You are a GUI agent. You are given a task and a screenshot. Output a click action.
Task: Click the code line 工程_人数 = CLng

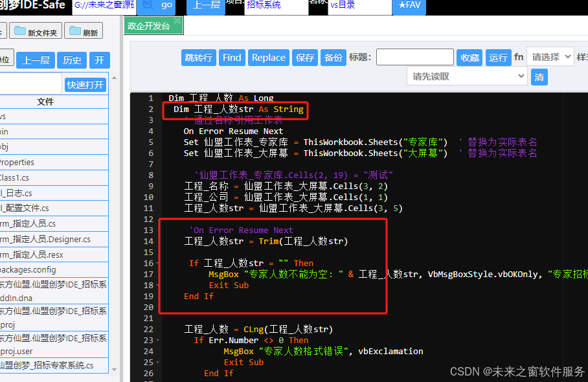[258, 329]
